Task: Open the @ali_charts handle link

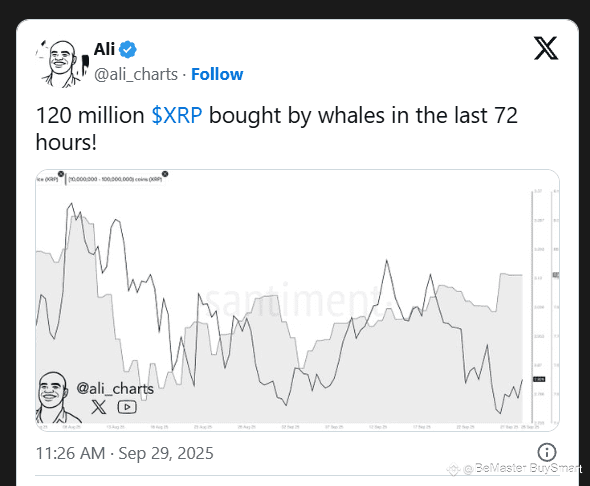Action: coord(136,74)
